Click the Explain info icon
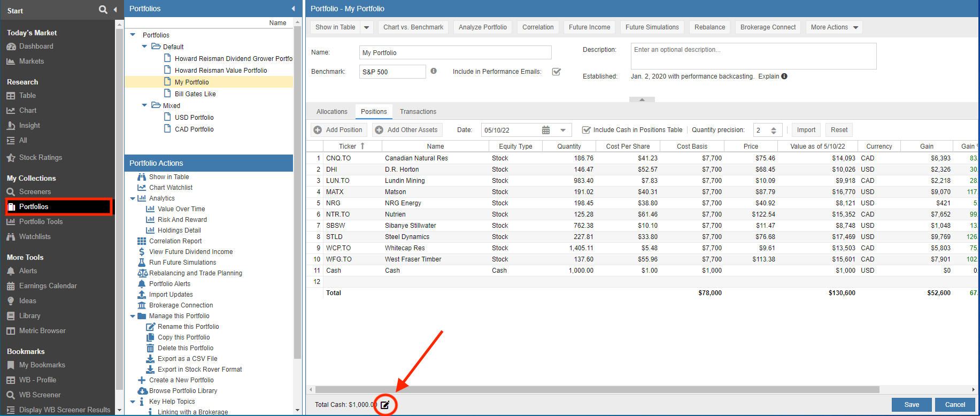Image resolution: width=980 pixels, height=416 pixels. (784, 76)
